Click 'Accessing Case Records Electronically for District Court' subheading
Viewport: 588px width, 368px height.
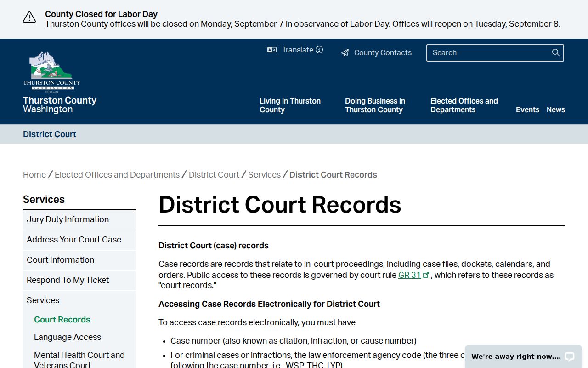269,304
